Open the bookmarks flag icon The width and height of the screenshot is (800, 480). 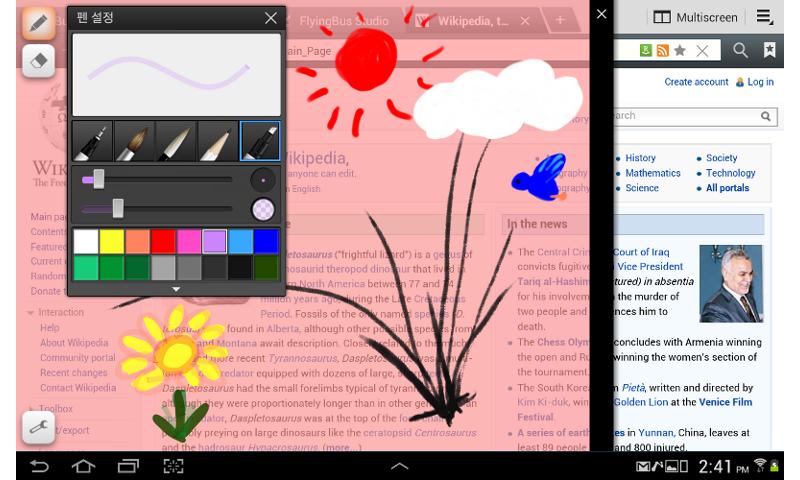[769, 50]
